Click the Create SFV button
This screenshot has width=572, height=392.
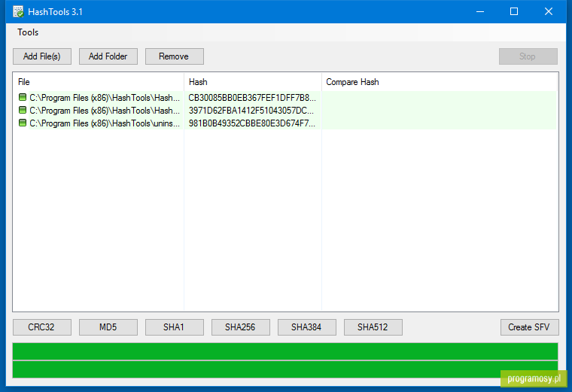click(x=529, y=327)
